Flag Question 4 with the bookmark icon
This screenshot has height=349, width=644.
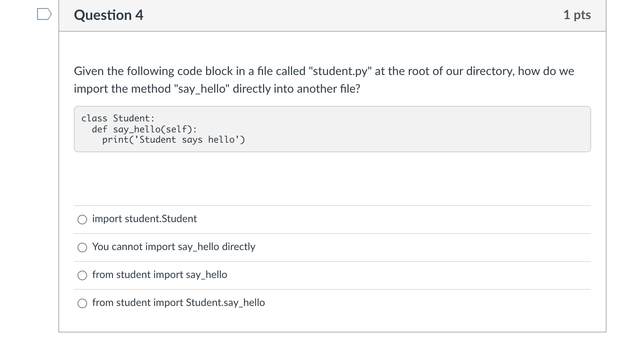click(44, 15)
